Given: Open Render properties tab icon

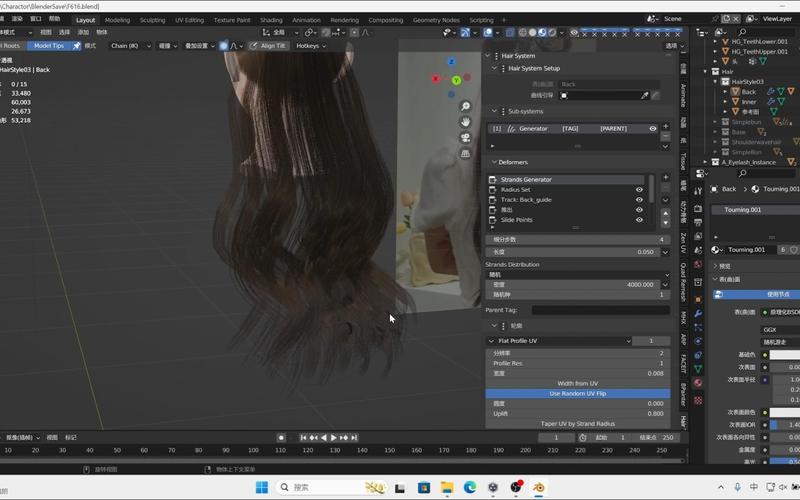Looking at the screenshot, I should pos(698,209).
